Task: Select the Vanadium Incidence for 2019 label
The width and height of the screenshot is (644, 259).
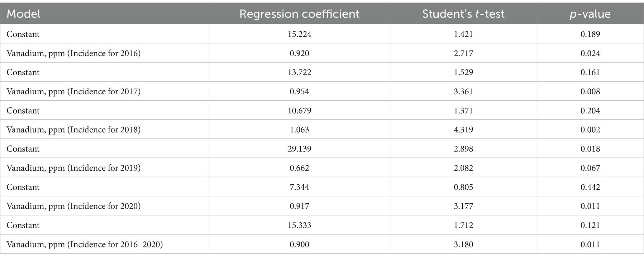Action: coord(74,168)
